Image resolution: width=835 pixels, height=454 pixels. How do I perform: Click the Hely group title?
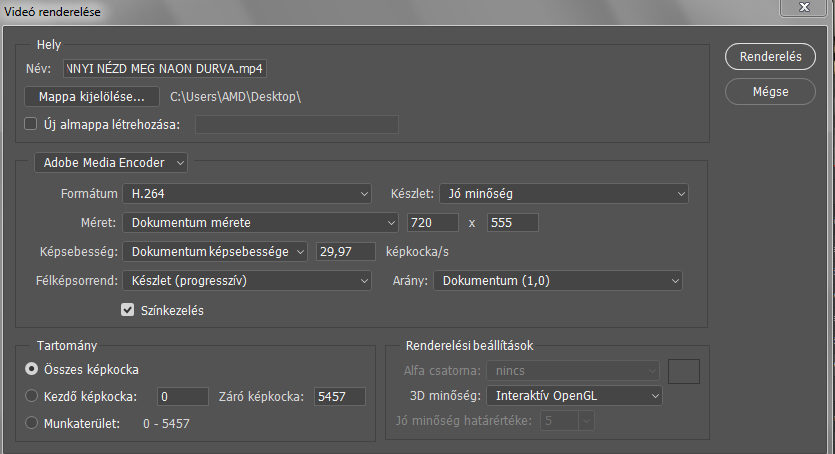point(49,45)
